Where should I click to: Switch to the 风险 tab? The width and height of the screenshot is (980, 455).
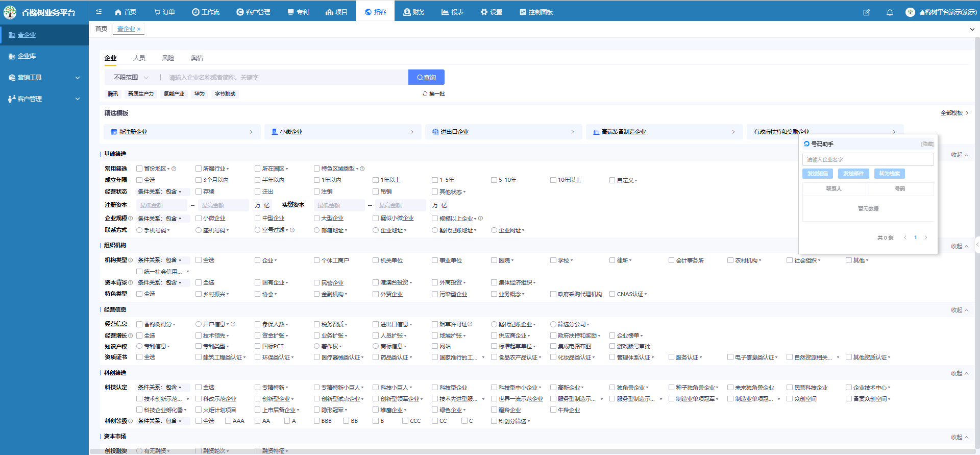tap(168, 58)
